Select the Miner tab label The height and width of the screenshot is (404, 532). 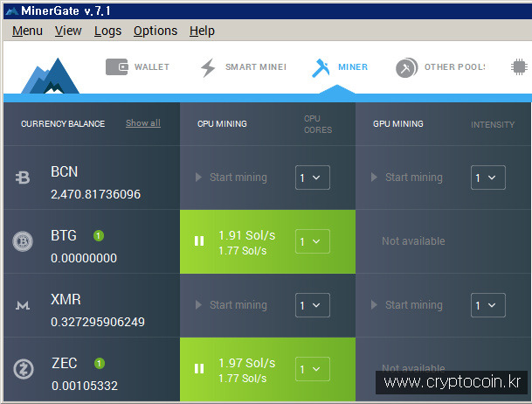point(353,66)
